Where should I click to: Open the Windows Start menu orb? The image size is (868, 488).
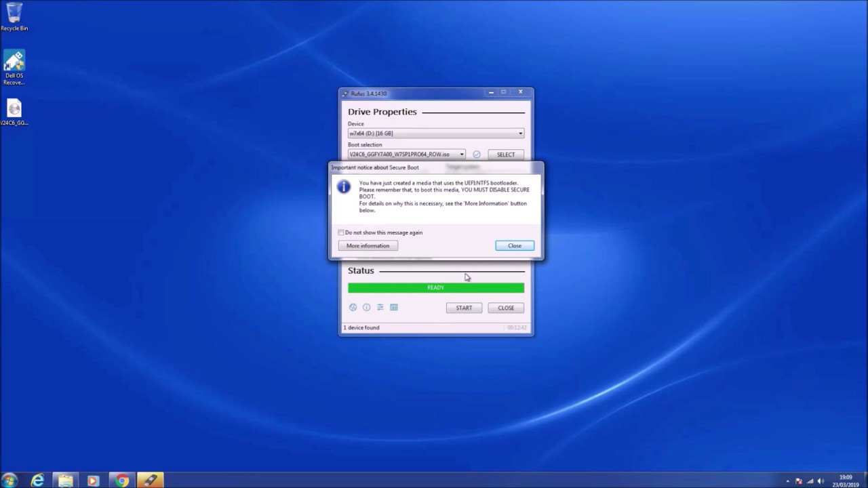[x=9, y=481]
